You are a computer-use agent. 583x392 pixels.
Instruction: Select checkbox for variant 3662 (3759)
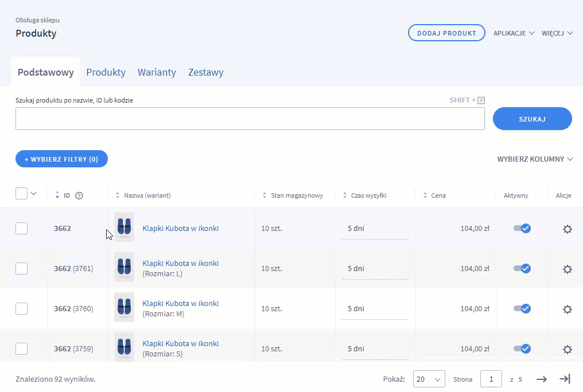(22, 348)
